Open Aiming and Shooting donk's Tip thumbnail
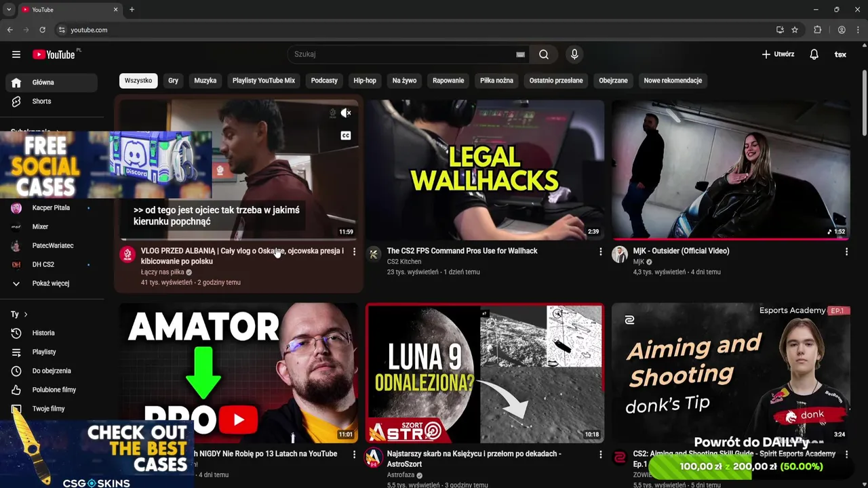Viewport: 868px width, 488px height. click(x=731, y=373)
